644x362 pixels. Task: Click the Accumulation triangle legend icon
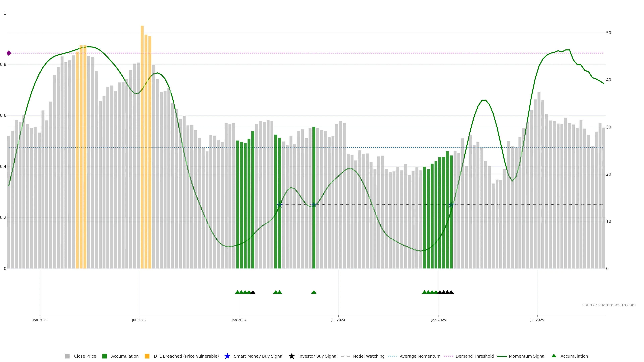pyautogui.click(x=554, y=356)
